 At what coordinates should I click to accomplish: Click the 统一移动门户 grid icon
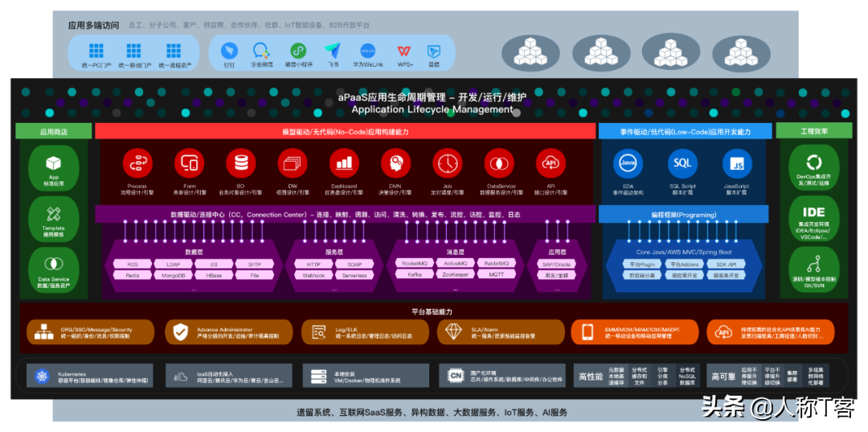[133, 51]
